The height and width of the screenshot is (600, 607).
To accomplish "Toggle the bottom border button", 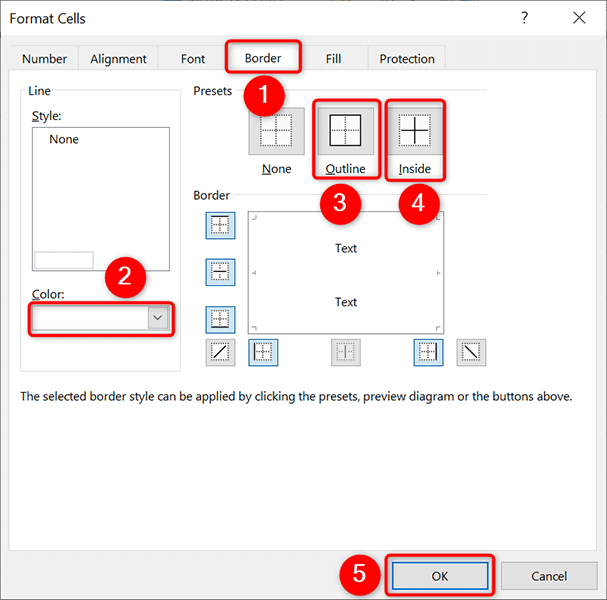I will click(x=220, y=319).
